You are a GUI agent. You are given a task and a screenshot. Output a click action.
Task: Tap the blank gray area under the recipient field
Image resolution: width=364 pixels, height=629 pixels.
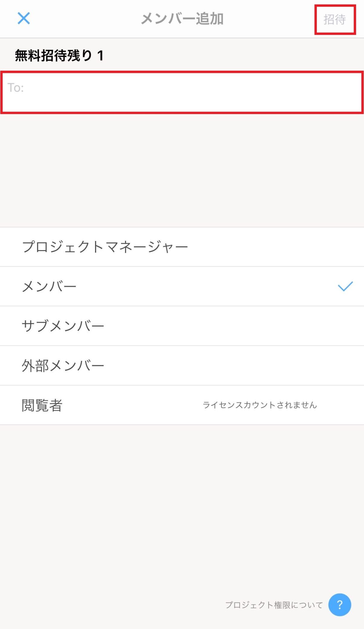tap(182, 170)
